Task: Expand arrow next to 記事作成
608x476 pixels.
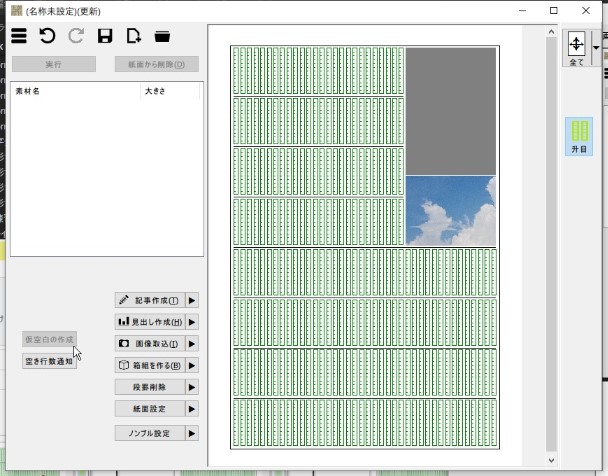Action: [192, 300]
